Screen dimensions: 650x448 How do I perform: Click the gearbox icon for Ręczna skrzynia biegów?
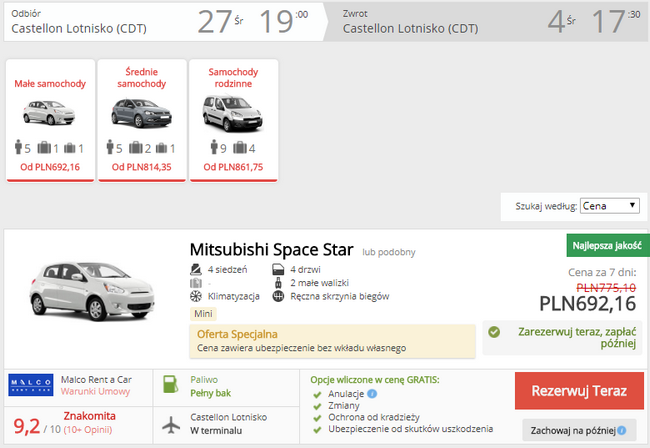coord(278,296)
